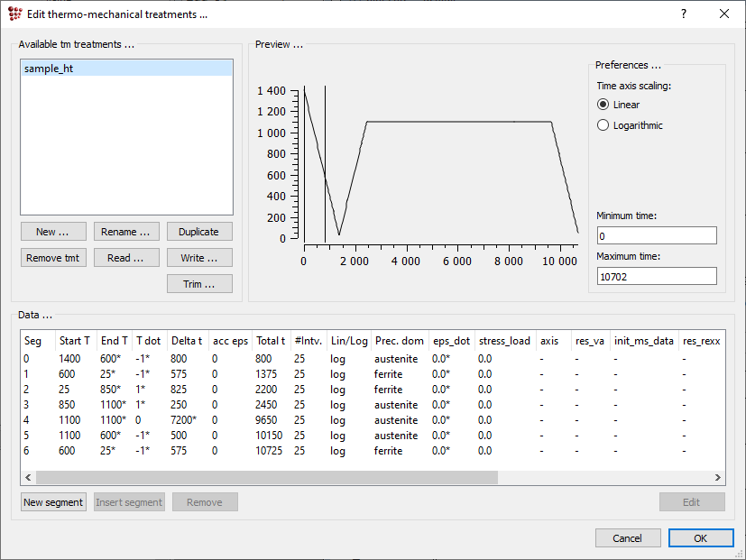Select Linear time axis scaling
The height and width of the screenshot is (560, 746).
[x=603, y=105]
